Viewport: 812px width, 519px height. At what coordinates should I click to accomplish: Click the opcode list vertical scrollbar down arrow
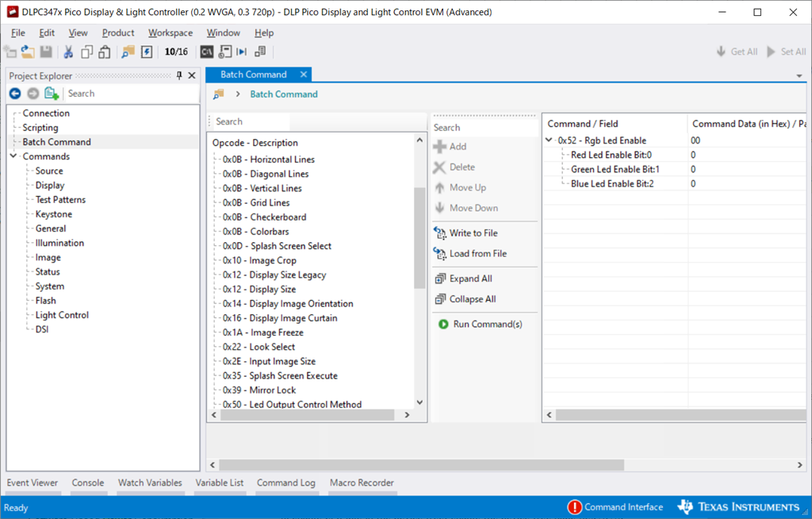click(419, 402)
